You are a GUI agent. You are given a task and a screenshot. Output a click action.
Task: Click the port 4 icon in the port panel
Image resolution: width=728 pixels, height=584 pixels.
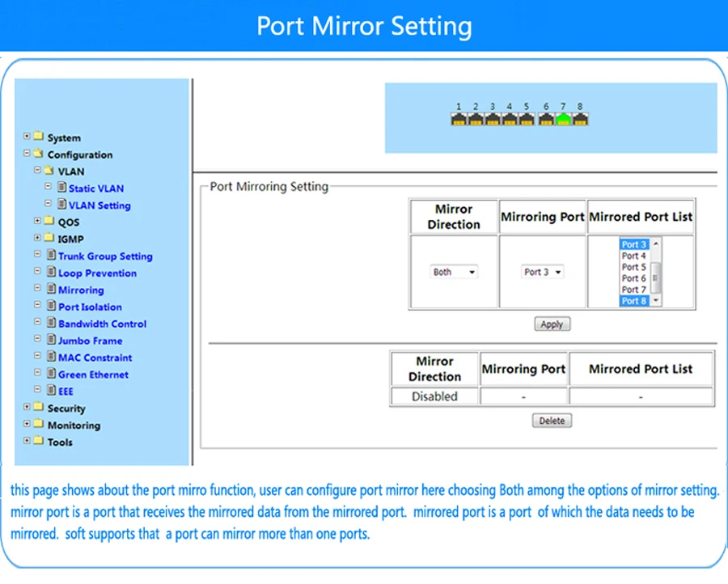[510, 119]
